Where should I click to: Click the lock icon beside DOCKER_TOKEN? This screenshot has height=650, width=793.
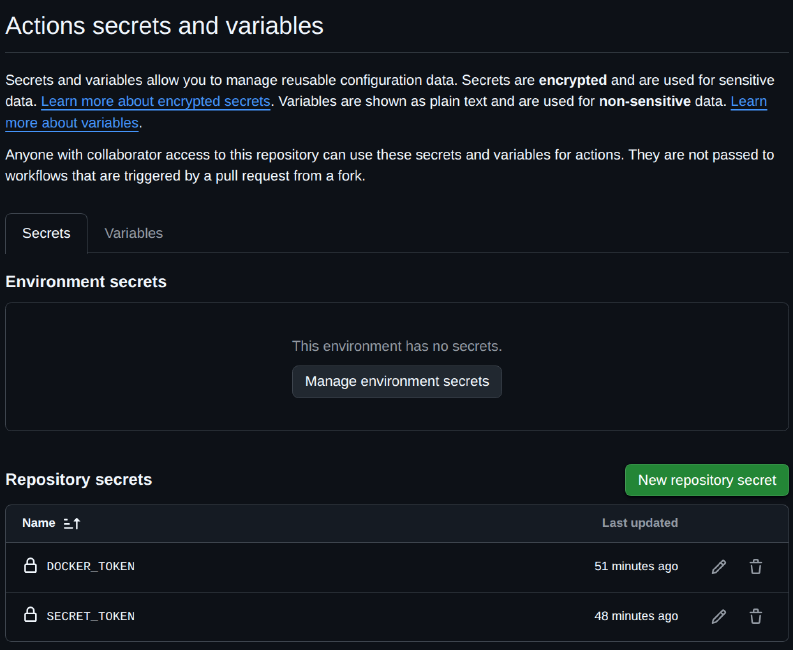point(31,566)
